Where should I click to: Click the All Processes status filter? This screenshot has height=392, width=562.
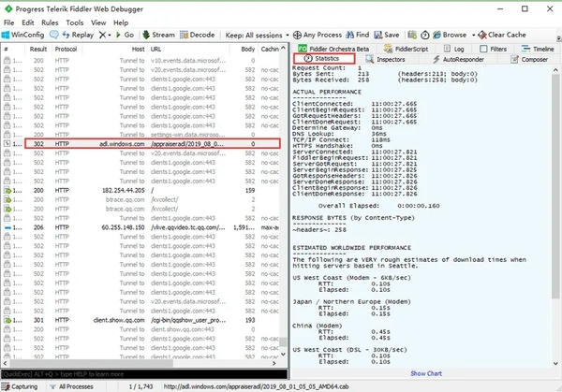[72, 386]
